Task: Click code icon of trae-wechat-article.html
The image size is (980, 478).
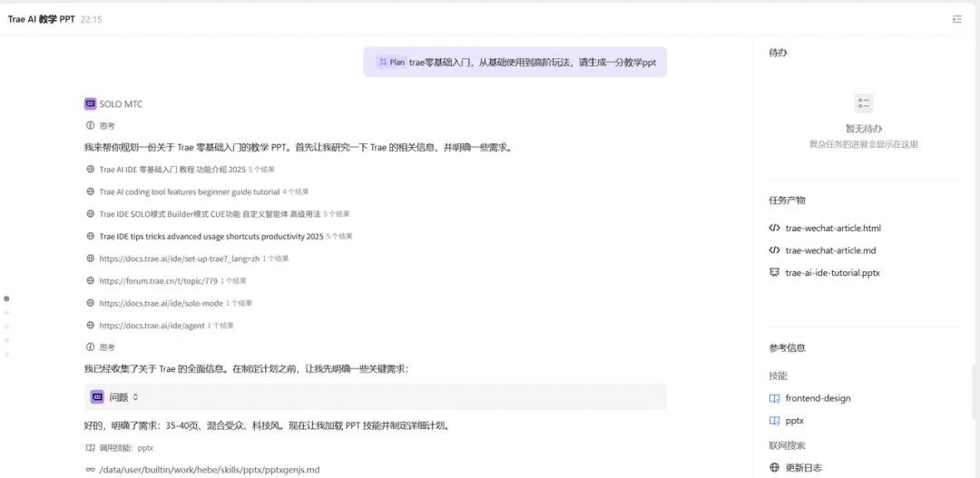Action: 774,228
